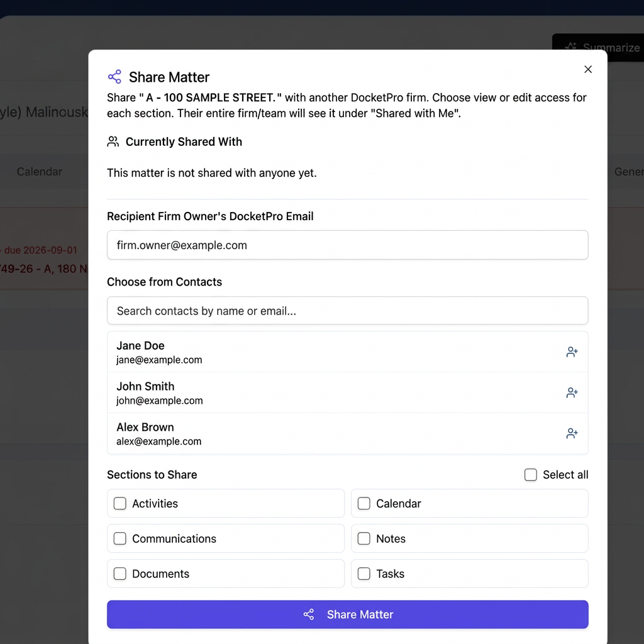Image resolution: width=644 pixels, height=644 pixels.
Task: Focus the recipient firm owner email field
Action: click(347, 245)
